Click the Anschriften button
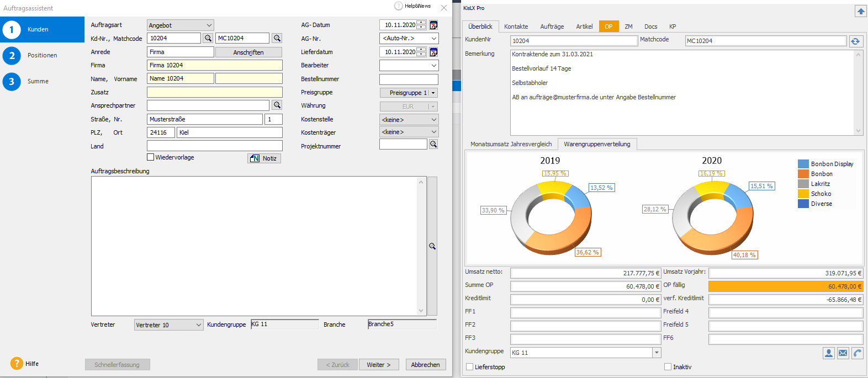The image size is (868, 378). click(x=248, y=52)
